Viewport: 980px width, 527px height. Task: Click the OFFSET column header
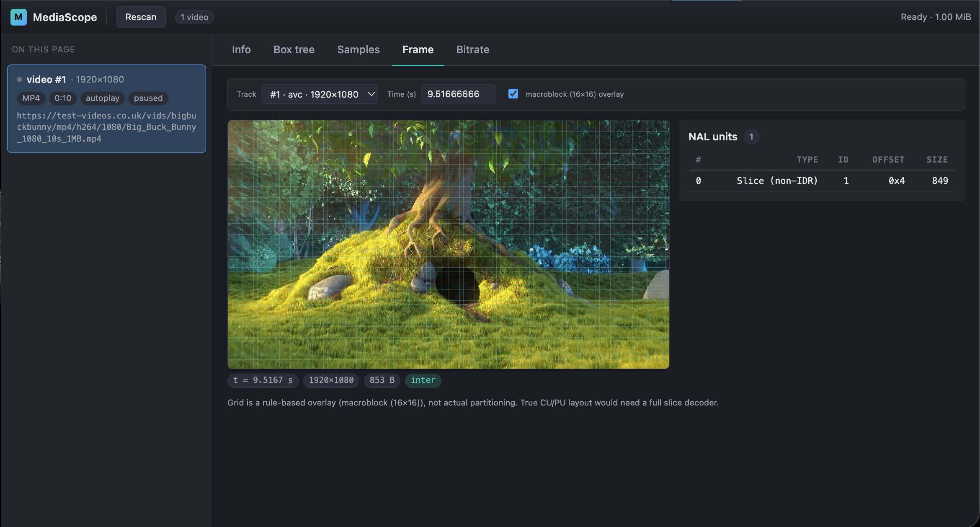coord(888,160)
